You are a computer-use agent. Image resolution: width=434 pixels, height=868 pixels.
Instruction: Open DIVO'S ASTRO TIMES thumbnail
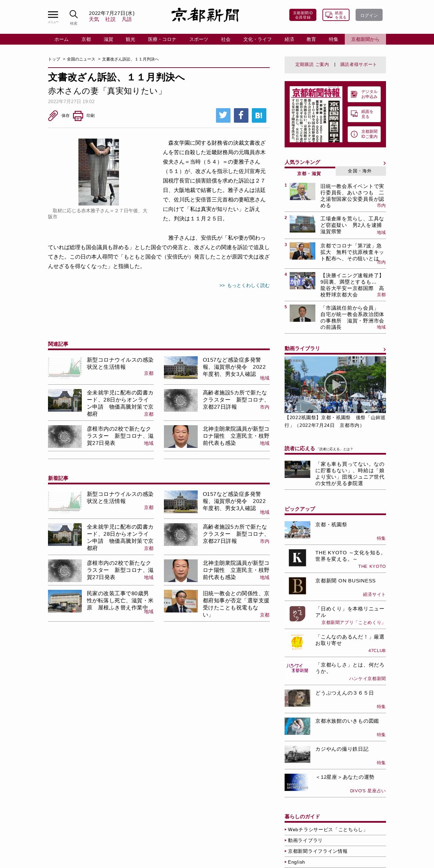point(297,782)
